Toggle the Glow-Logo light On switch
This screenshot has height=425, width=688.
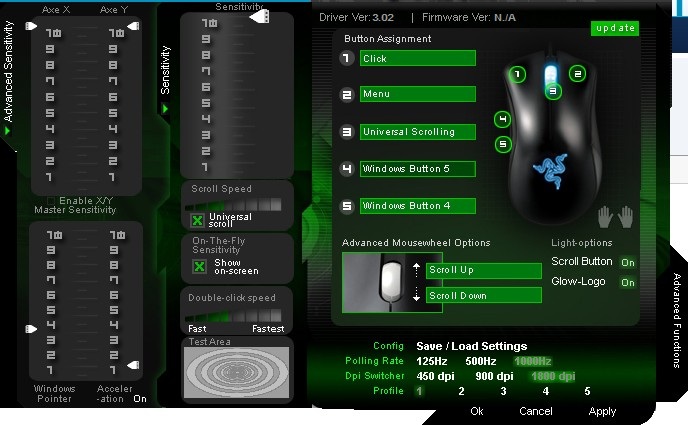point(628,282)
